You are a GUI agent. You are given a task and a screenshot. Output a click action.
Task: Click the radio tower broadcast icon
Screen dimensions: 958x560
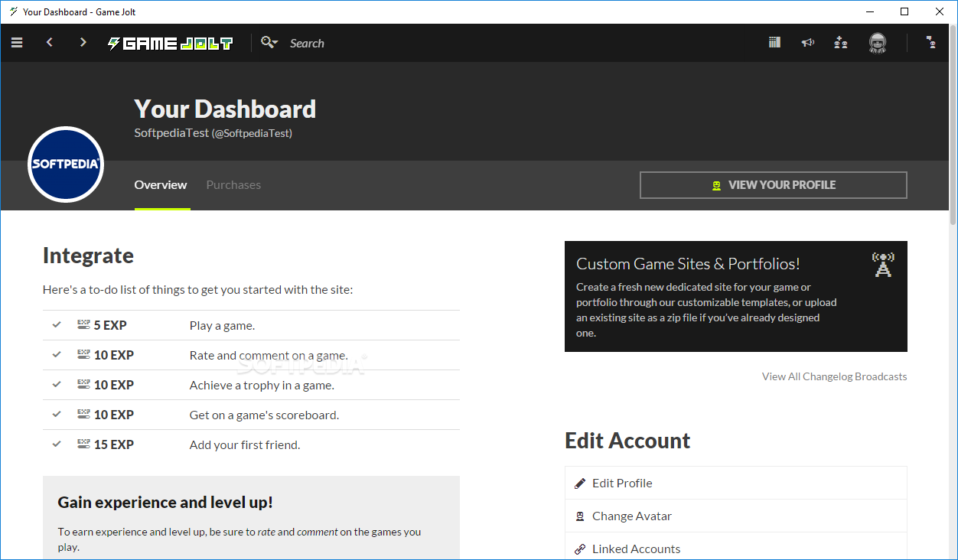[883, 265]
